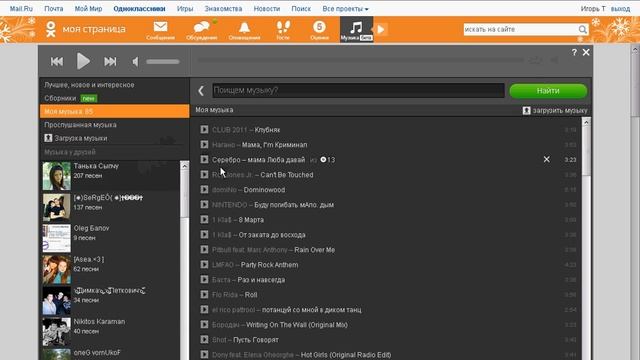Focus the искать на сайте search field

[521, 29]
